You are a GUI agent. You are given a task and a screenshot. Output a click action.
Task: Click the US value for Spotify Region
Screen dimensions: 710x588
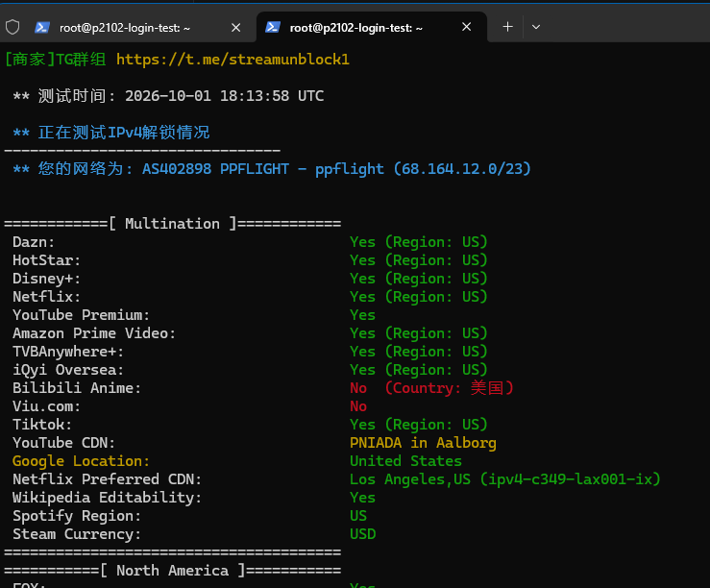pyautogui.click(x=358, y=516)
